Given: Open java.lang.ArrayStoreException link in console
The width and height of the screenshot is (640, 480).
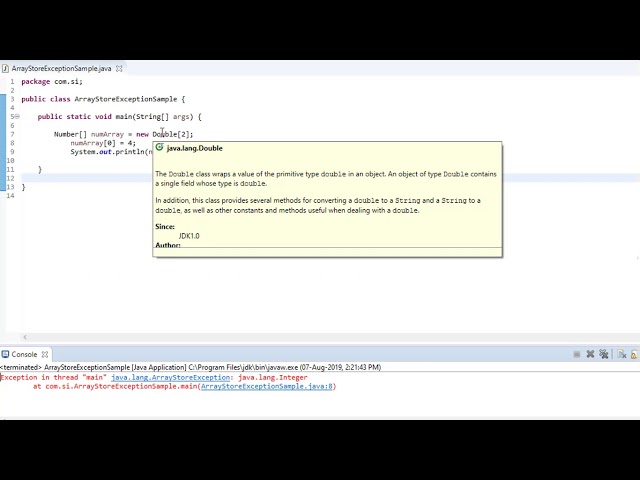Looking at the screenshot, I should click(x=170, y=378).
